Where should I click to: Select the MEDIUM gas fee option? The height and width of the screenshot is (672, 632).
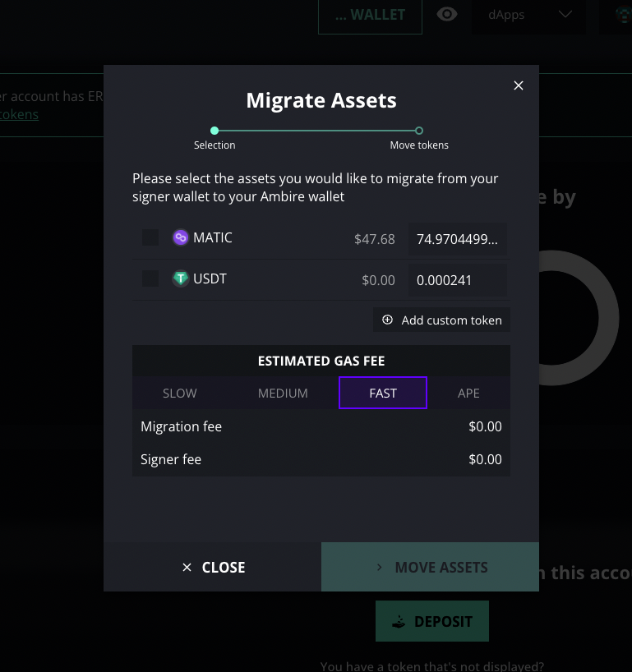tap(283, 393)
